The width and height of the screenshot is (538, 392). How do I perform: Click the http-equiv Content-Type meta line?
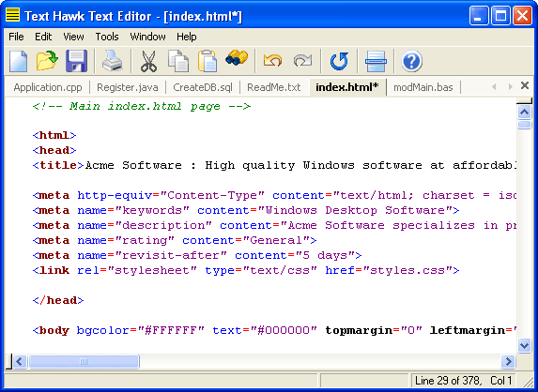[x=274, y=195]
